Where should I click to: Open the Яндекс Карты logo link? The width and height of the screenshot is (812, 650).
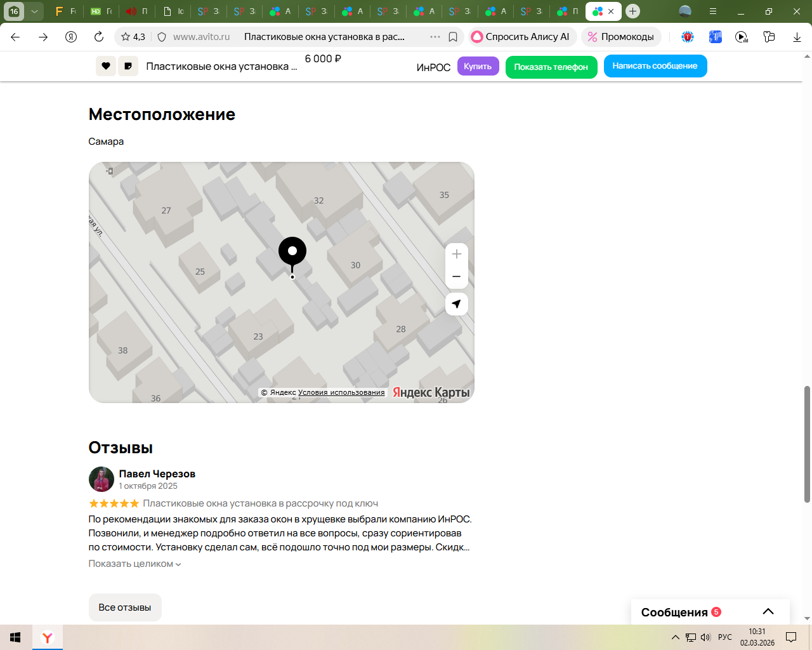coord(431,392)
